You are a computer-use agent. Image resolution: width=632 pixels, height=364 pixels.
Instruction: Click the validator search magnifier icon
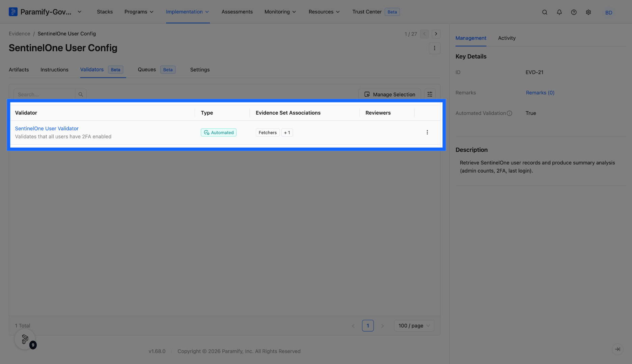[81, 94]
